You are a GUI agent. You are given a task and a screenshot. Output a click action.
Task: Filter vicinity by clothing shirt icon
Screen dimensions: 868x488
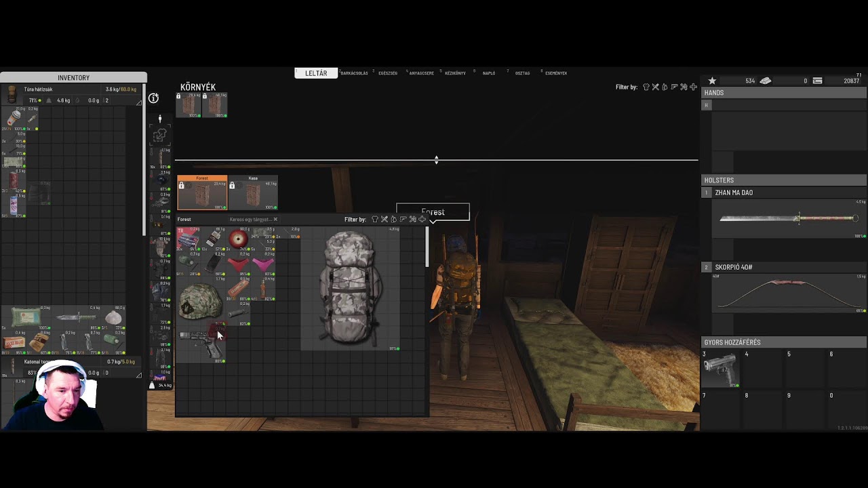tap(646, 87)
